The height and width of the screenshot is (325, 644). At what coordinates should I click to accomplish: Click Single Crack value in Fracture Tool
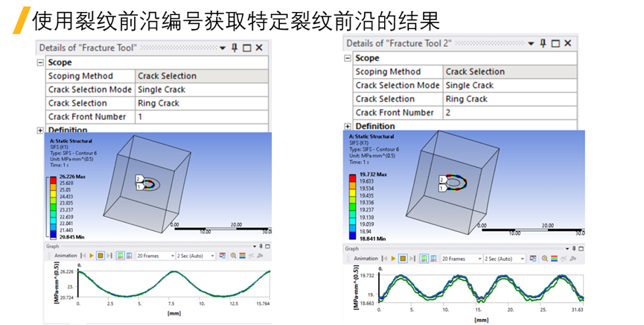(202, 89)
